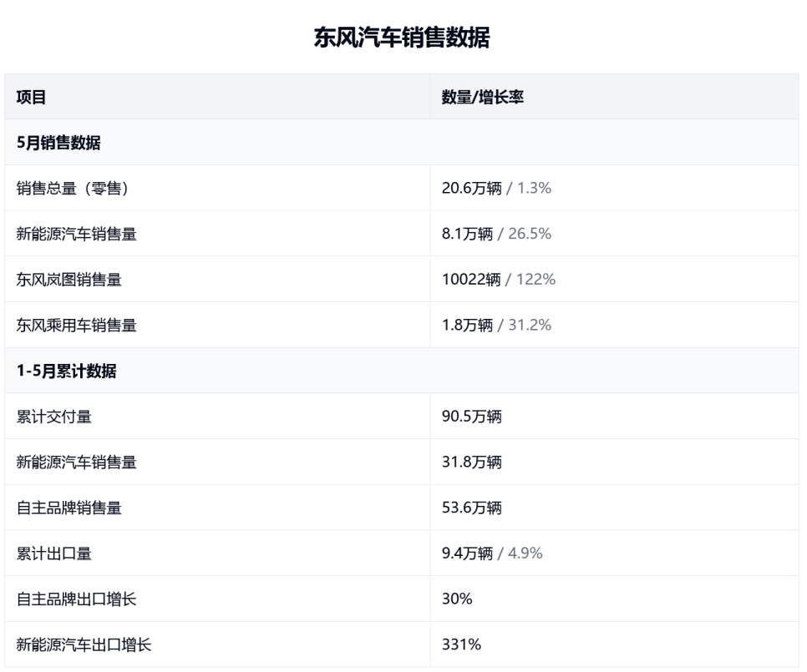Viewport: 807px width, 672px height.
Task: Click the 5月销售数据 section row
Action: pos(58,143)
